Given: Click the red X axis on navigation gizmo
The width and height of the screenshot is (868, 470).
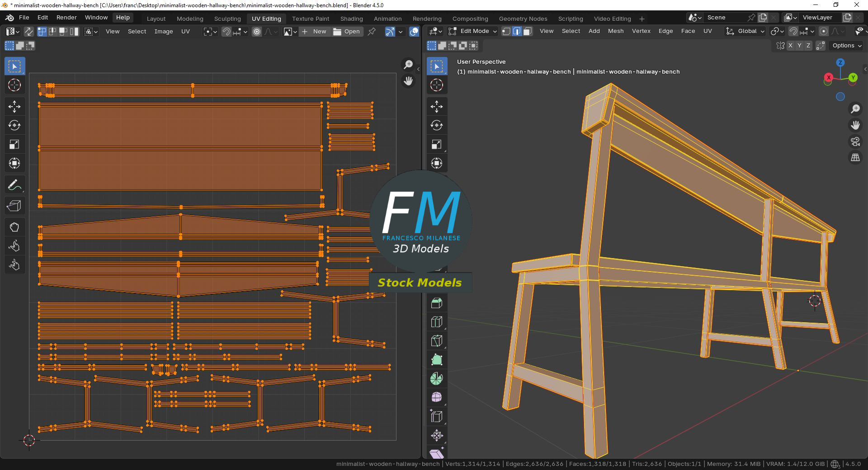Looking at the screenshot, I should pyautogui.click(x=828, y=78).
